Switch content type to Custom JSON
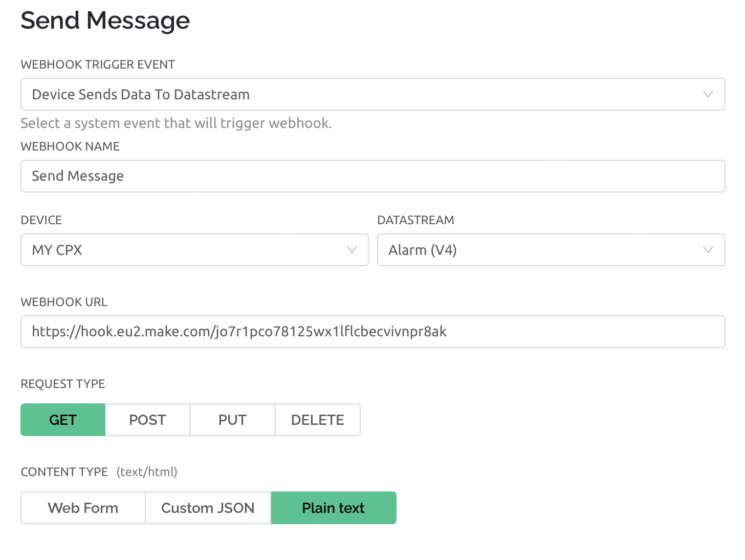745x560 pixels. point(208,508)
